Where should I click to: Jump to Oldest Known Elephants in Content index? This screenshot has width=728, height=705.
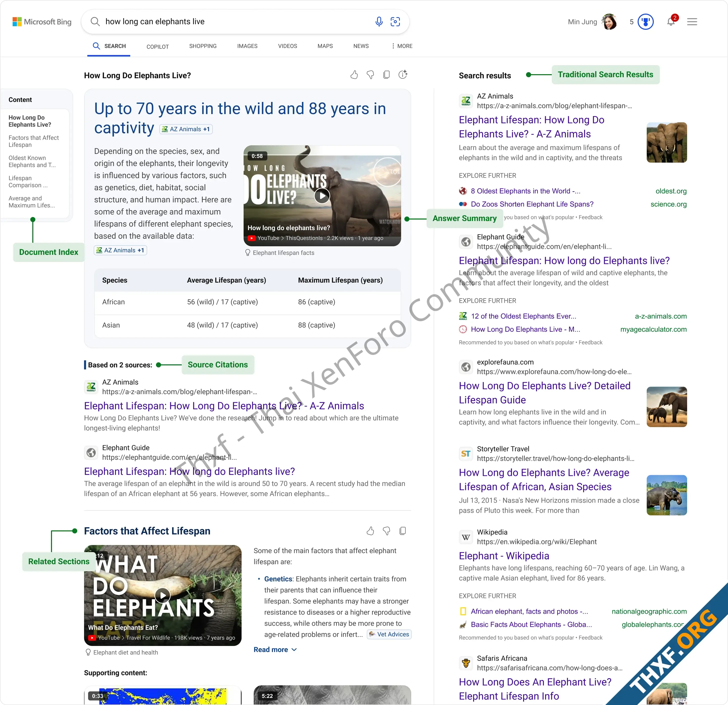tap(32, 161)
